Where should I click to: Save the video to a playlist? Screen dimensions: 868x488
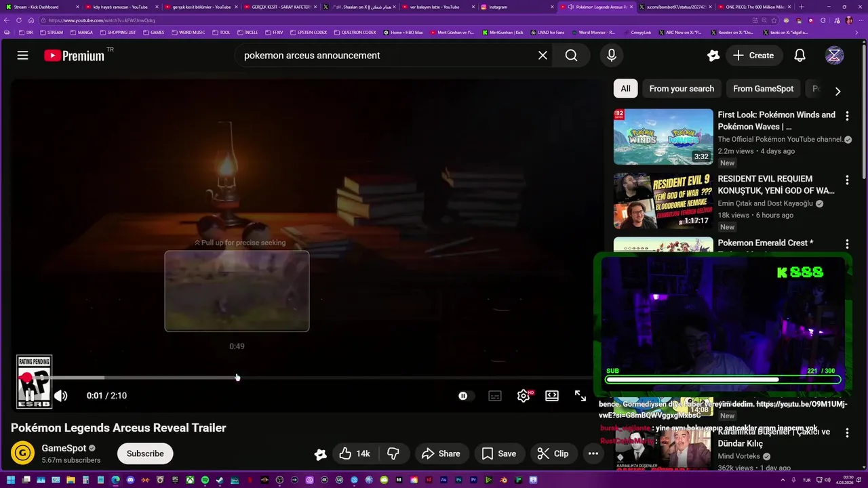[498, 453]
